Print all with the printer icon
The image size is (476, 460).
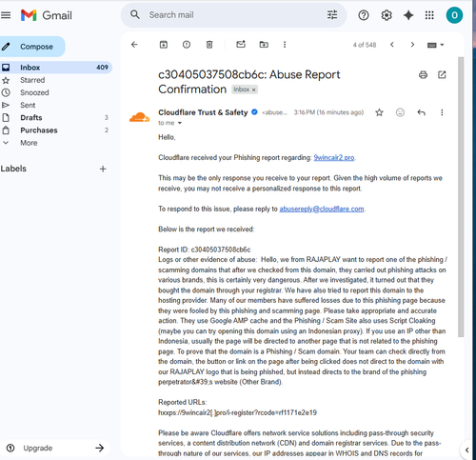click(423, 75)
